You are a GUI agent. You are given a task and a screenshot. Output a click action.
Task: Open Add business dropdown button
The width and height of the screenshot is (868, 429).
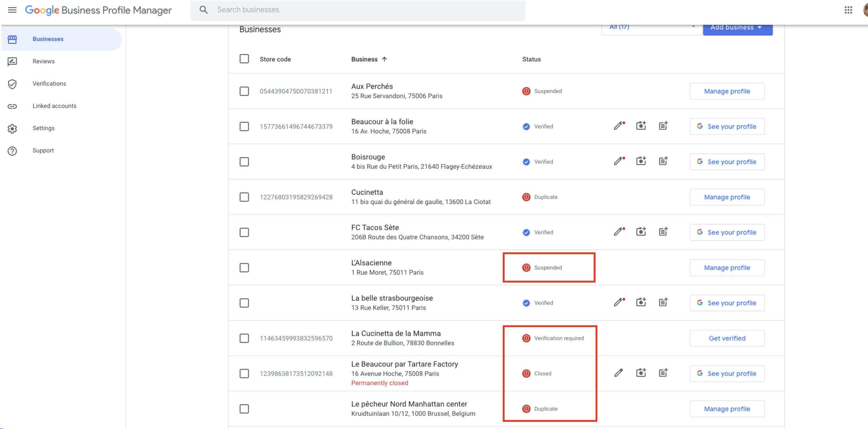click(737, 28)
